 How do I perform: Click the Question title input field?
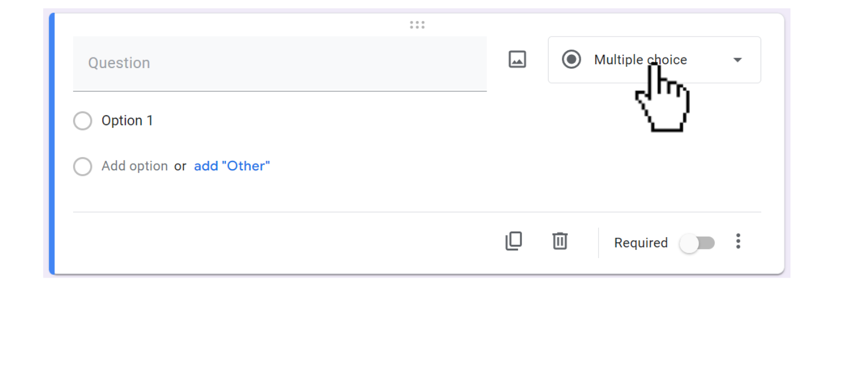pos(280,64)
